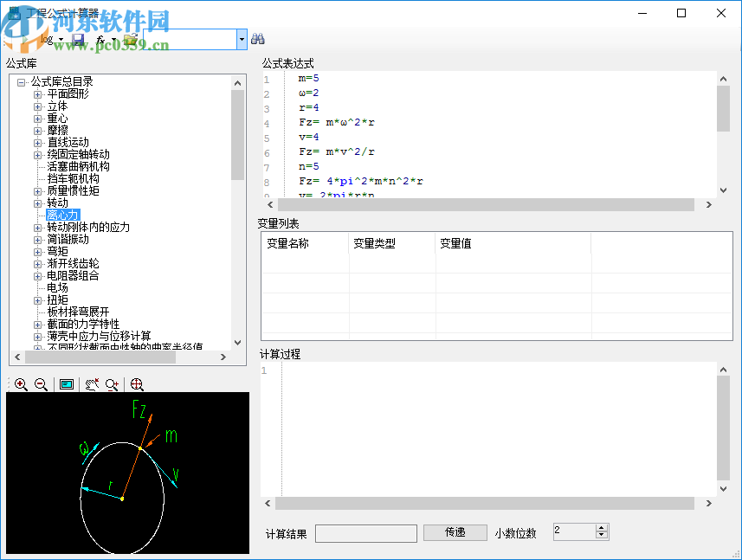
Task: Select the zoom out tool above the diagram
Action: (41, 384)
